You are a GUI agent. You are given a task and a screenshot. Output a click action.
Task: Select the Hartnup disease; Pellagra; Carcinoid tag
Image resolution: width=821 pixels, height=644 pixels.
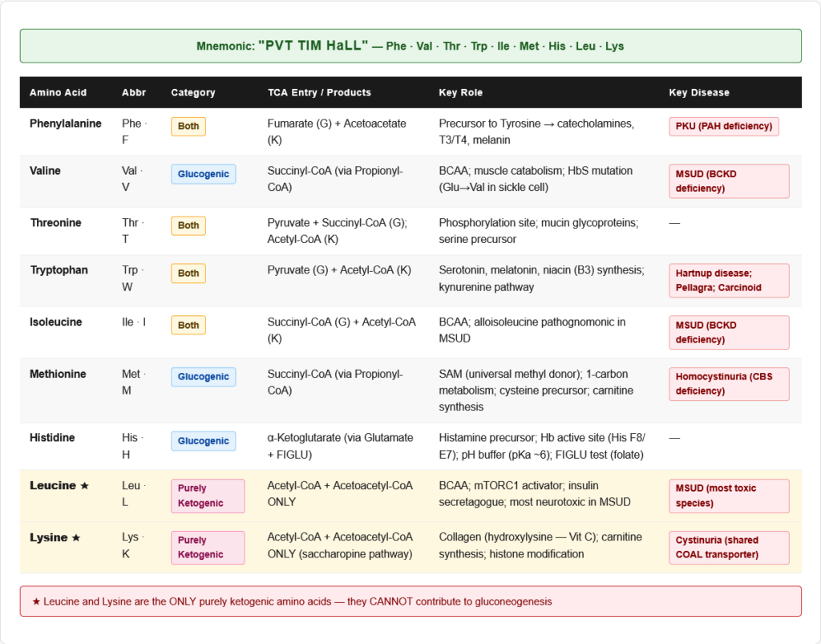[x=729, y=281]
